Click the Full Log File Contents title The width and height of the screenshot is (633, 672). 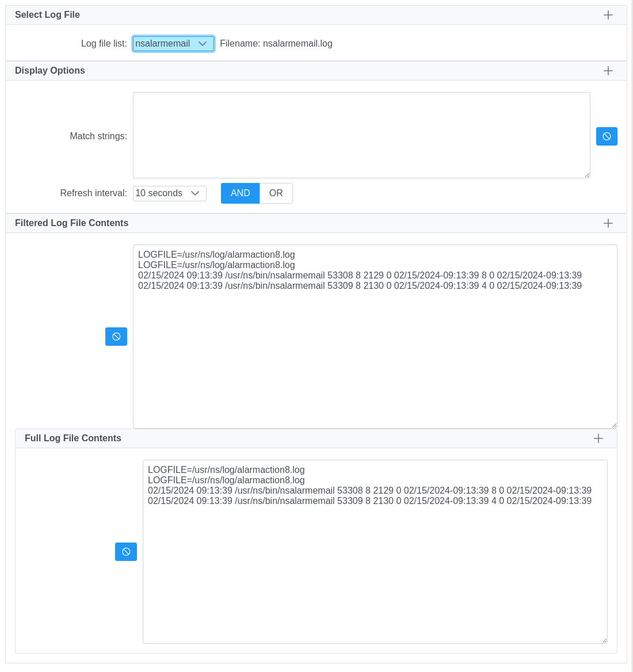(73, 438)
